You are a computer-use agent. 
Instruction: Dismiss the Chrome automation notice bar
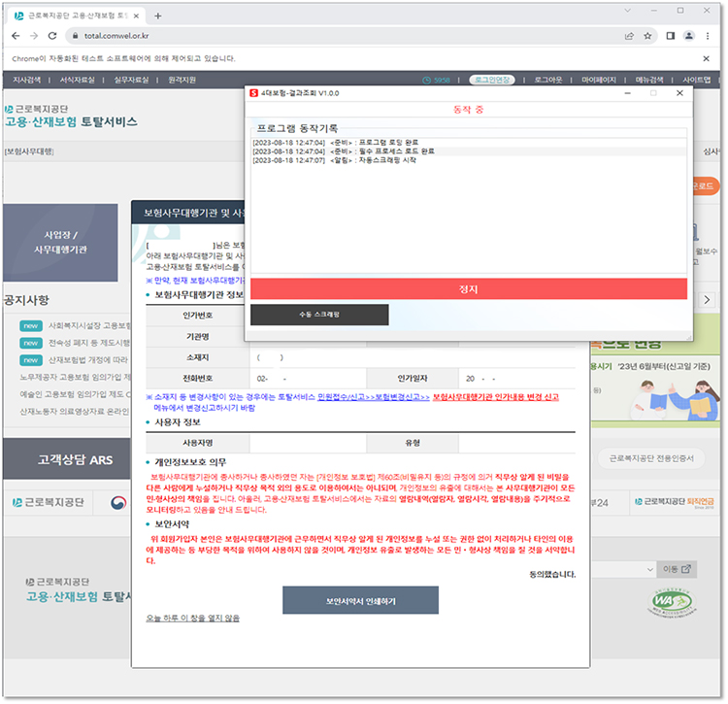coord(711,58)
